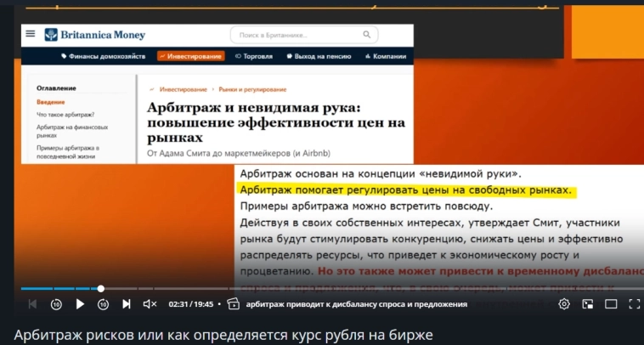Click subtitle От Адама Смита до маркетмейкеров

[x=239, y=153]
